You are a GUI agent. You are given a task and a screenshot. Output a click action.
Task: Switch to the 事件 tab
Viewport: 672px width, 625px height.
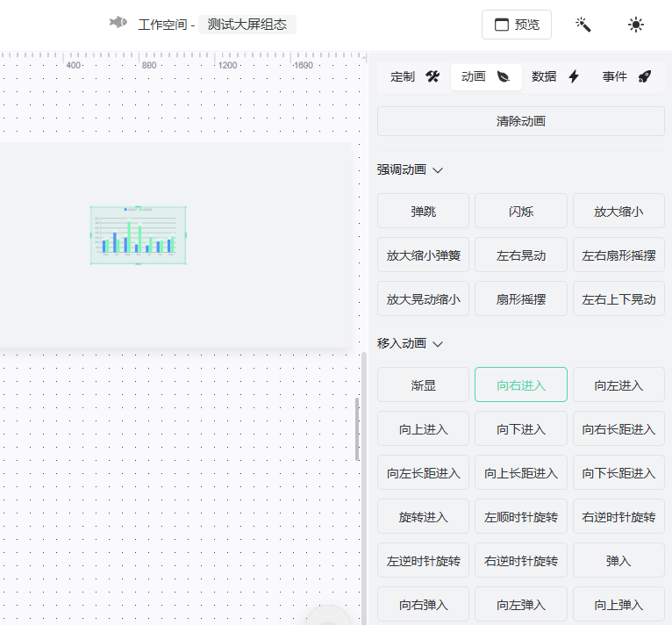pos(626,76)
